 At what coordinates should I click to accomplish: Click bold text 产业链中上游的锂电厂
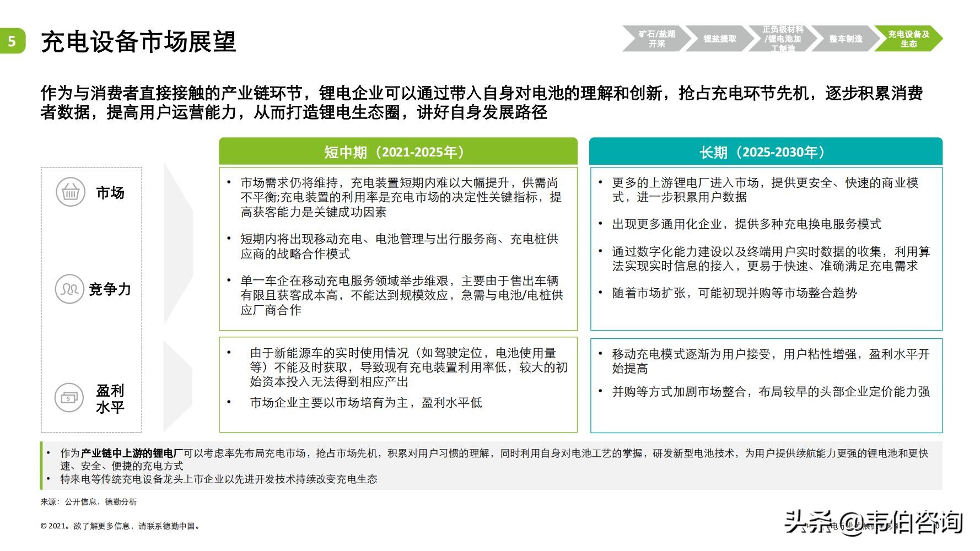pos(132,453)
